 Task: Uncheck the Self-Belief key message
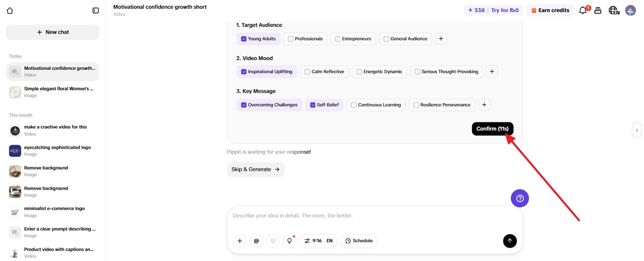tap(313, 105)
